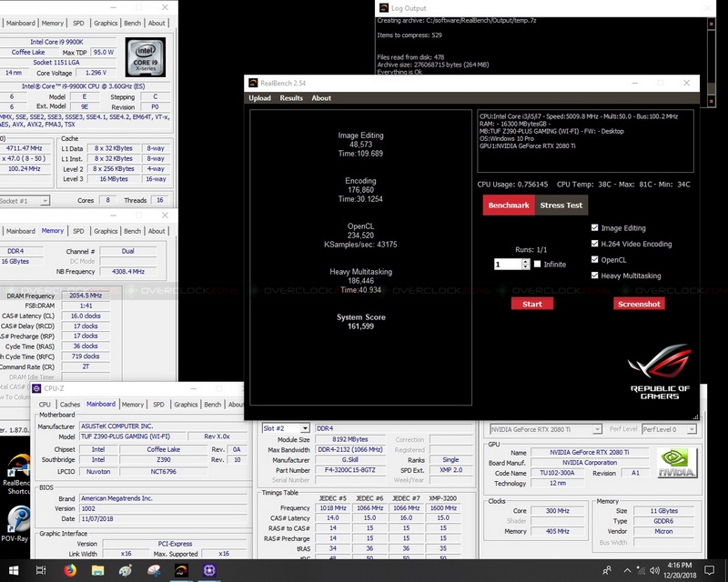Switch to RealBench via its taskbar icon
This screenshot has height=582, width=728.
point(181,570)
